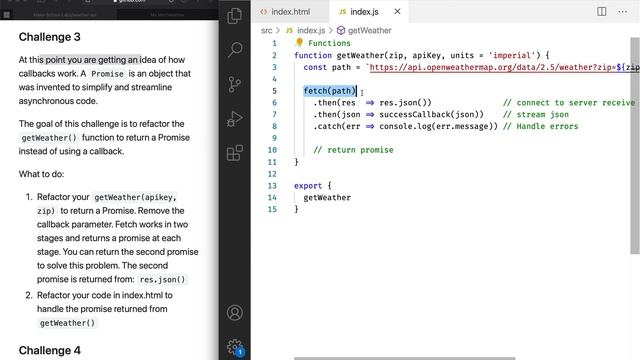Click 'export {' on line 13
The image size is (640, 360).
point(313,185)
